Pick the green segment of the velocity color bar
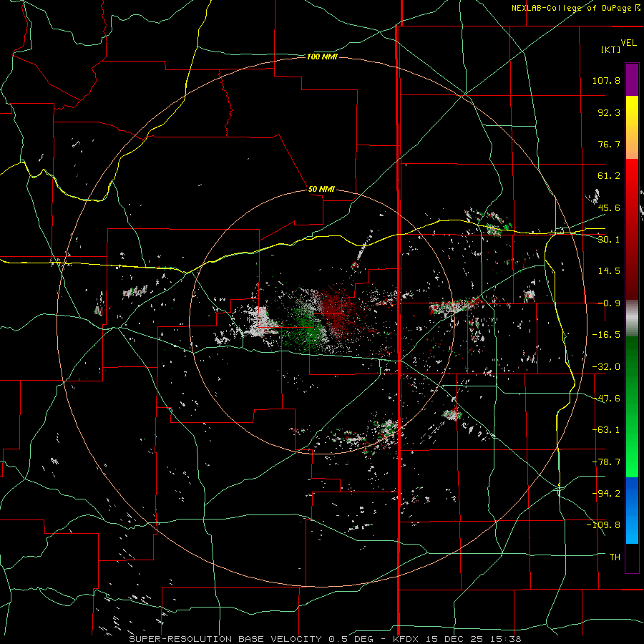This screenshot has width=644, height=644. tap(632, 406)
